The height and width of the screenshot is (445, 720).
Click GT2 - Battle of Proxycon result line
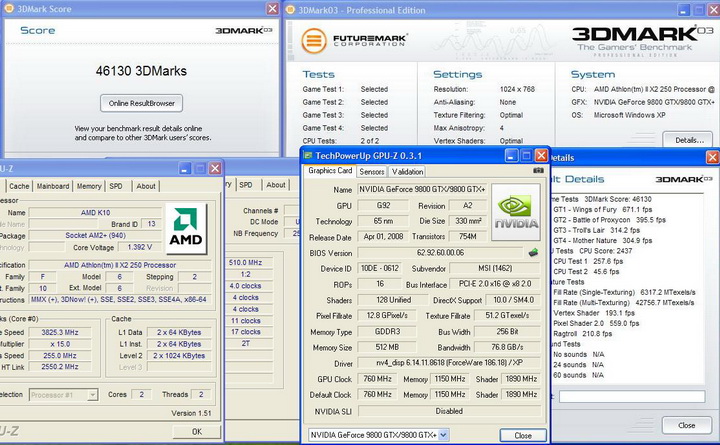[609, 220]
